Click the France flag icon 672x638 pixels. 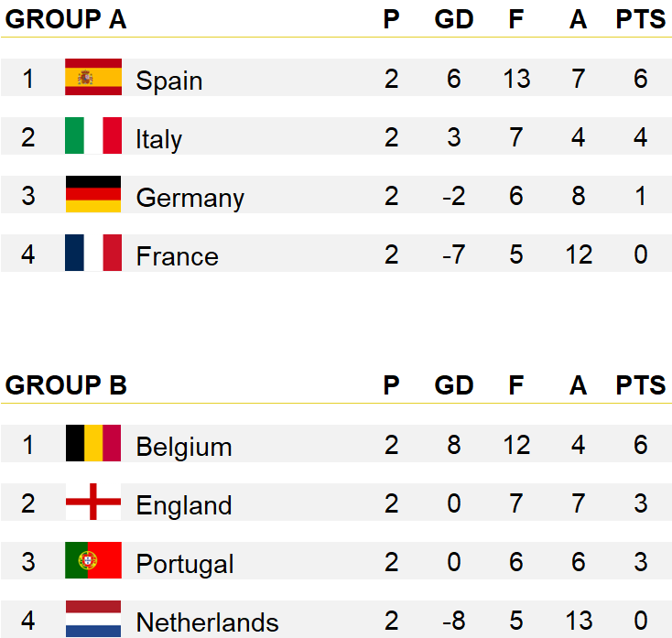93,253
